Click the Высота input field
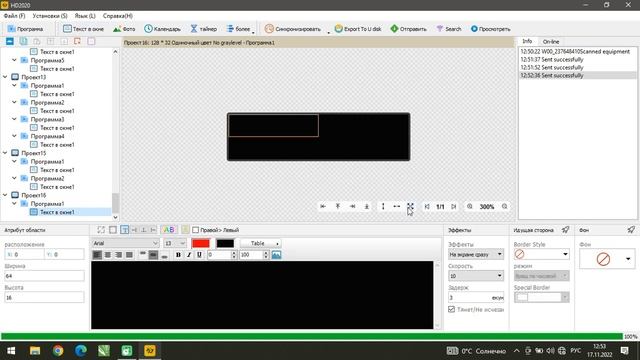The width and height of the screenshot is (640, 360). [x=44, y=298]
